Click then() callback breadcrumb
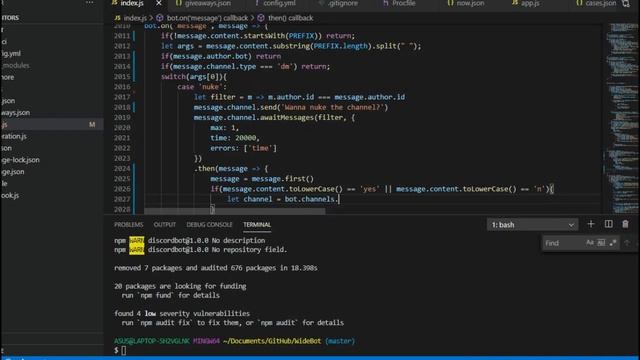The image size is (640, 360). [291, 18]
